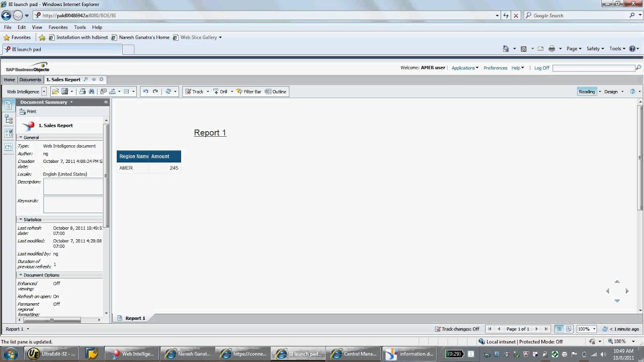This screenshot has width=644, height=362.
Task: Open Applications dropdown in header
Action: coord(465,68)
